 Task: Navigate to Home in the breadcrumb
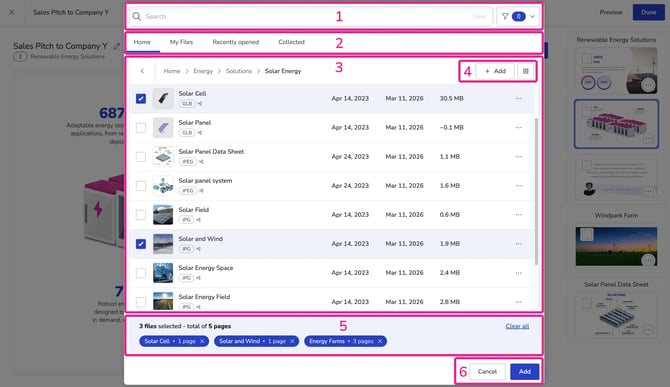tap(172, 71)
